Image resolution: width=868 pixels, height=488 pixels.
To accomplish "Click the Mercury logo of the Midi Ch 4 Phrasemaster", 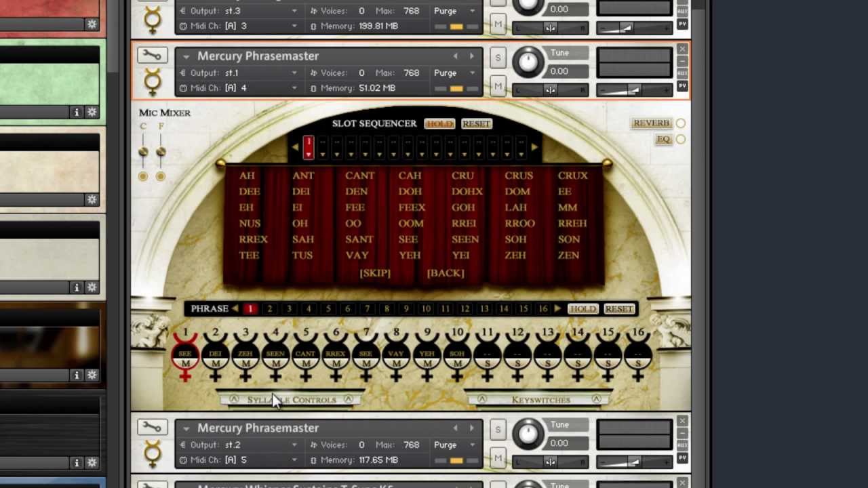I will (x=153, y=82).
